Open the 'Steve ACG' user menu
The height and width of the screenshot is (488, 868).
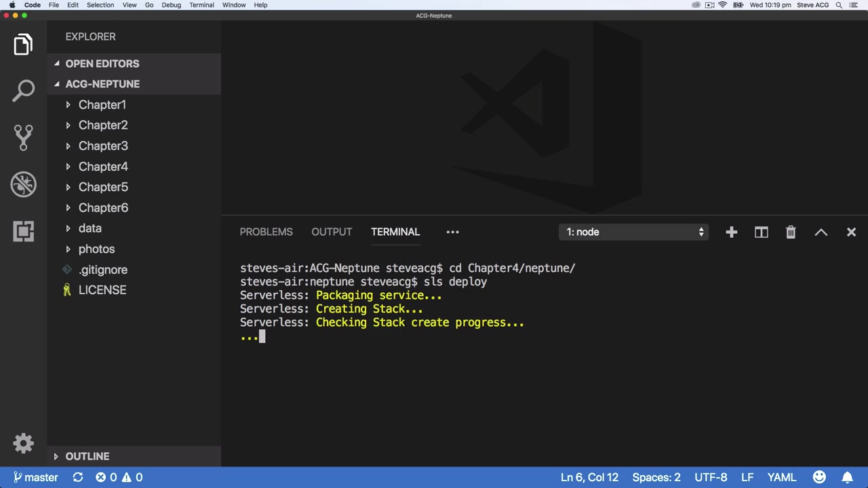[x=812, y=5]
